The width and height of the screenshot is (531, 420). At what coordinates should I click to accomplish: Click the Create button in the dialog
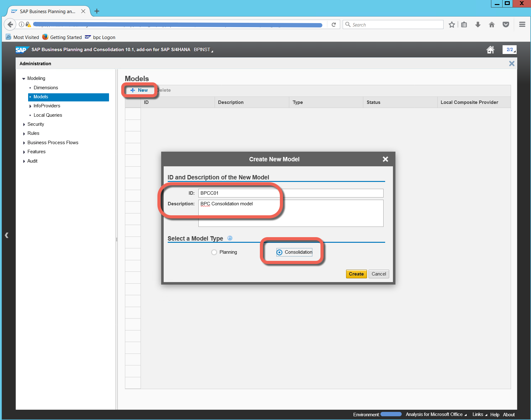pos(356,274)
